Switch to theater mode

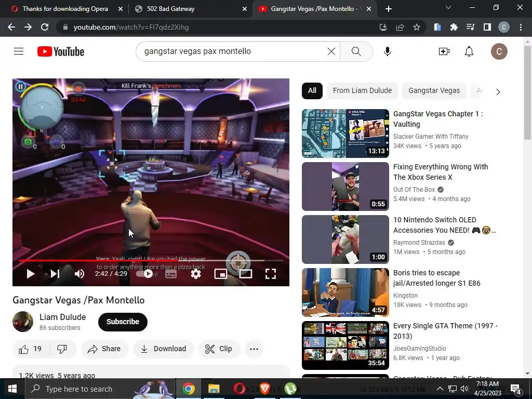tap(246, 274)
